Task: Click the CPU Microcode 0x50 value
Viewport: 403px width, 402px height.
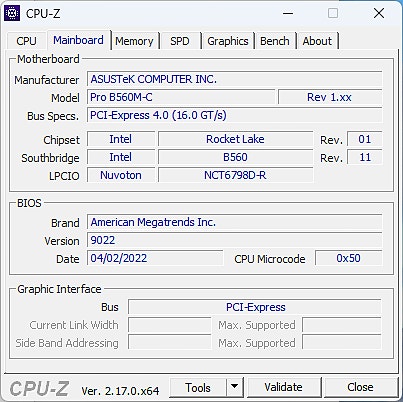Action: click(348, 258)
